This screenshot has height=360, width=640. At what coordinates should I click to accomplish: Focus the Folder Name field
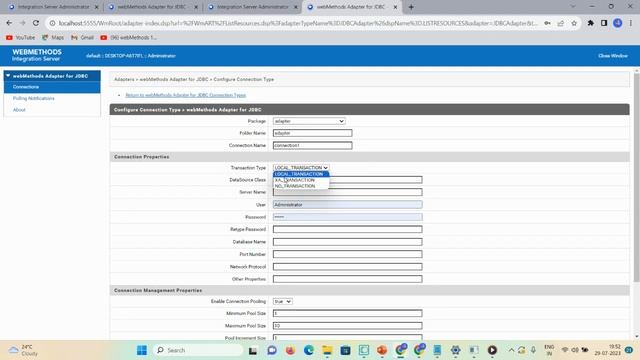click(x=312, y=133)
